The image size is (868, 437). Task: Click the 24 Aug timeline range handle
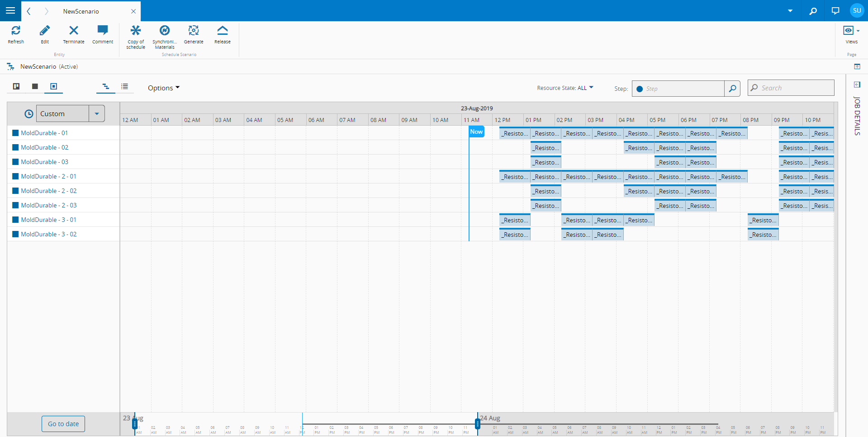pos(478,423)
